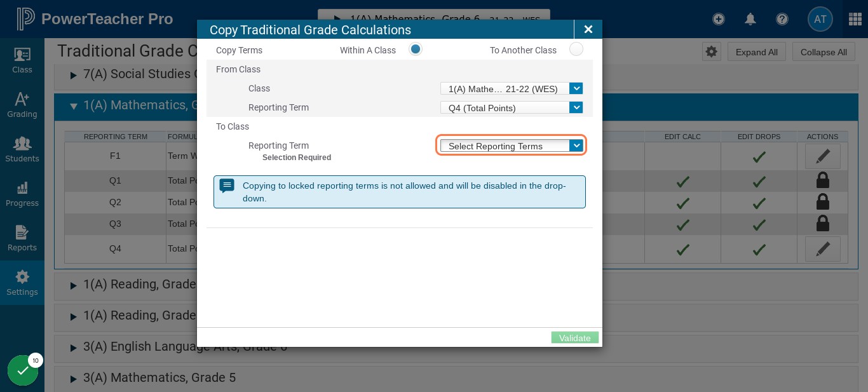Open the Class sidebar section

pos(22,60)
